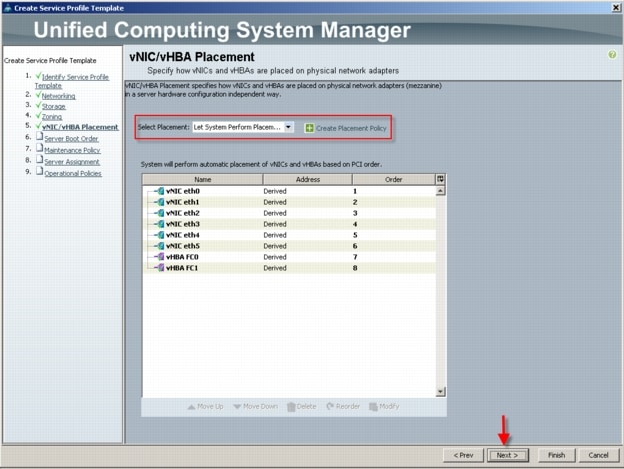Image resolution: width=624 pixels, height=469 pixels.
Task: Click the vNIC eth1 adapter icon
Action: 161,202
